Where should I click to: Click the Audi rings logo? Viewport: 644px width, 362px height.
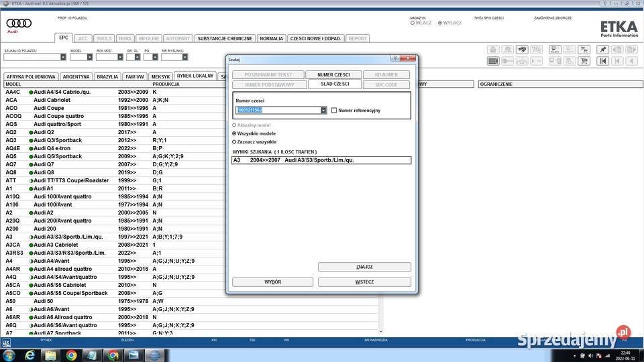pos(19,23)
